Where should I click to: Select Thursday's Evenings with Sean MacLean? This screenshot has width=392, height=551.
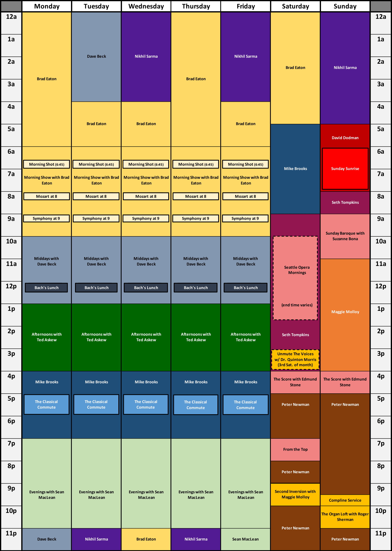tap(196, 483)
